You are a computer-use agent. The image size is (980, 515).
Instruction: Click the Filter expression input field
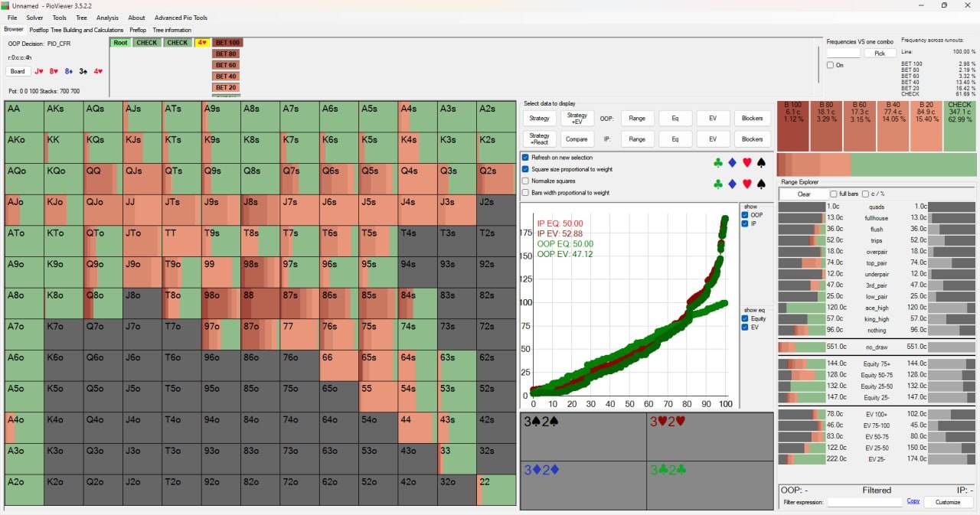point(865,502)
